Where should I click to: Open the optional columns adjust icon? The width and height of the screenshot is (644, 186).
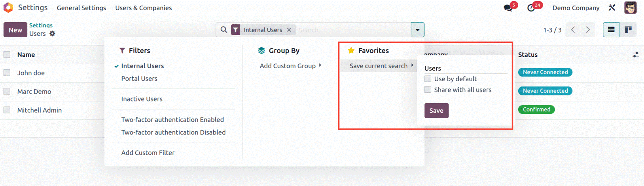(636, 55)
